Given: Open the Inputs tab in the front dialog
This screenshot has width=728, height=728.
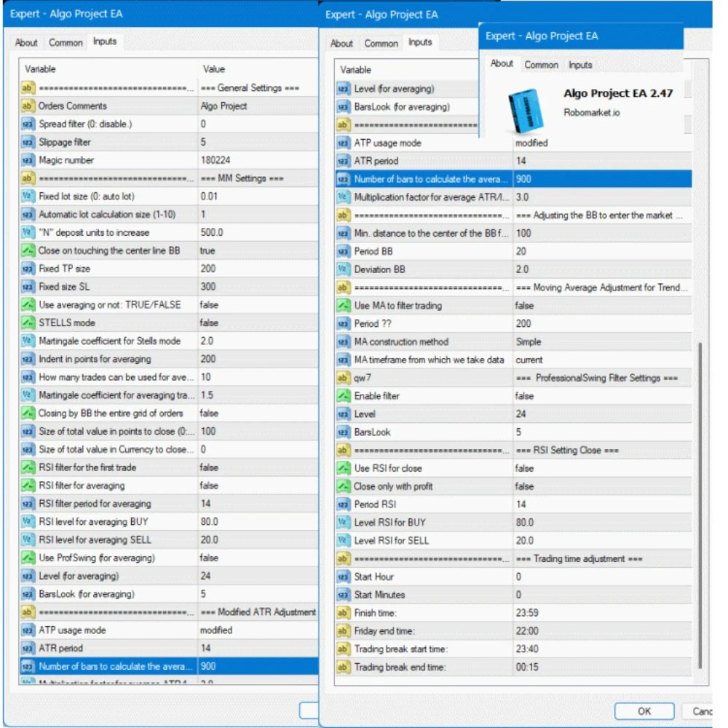Looking at the screenshot, I should point(580,65).
